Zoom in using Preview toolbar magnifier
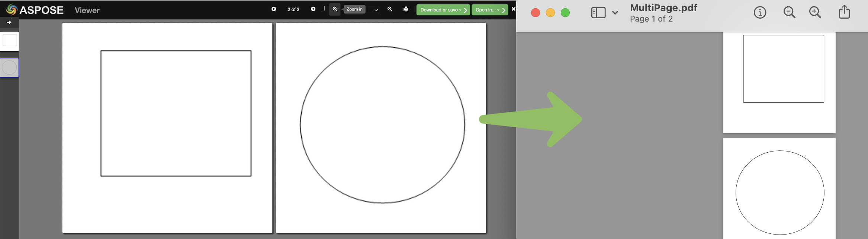The image size is (868, 239). click(815, 13)
